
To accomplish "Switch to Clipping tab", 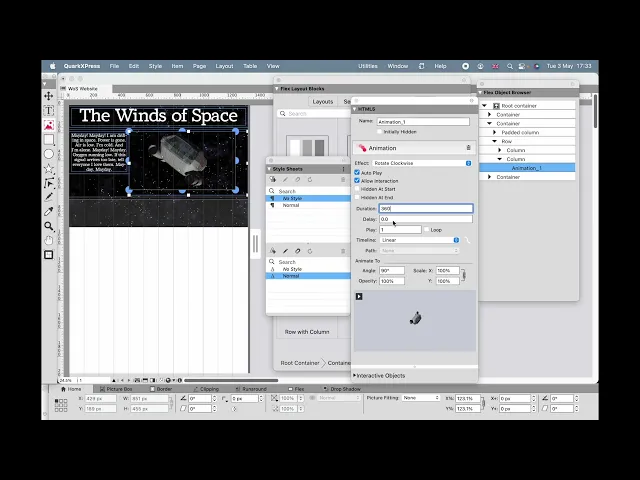I will coord(206,389).
